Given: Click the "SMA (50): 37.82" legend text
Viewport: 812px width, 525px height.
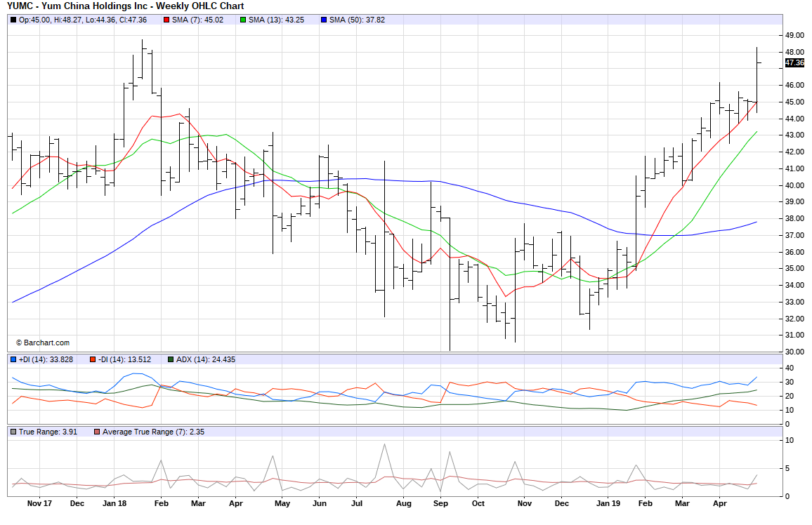Looking at the screenshot, I should [x=358, y=20].
